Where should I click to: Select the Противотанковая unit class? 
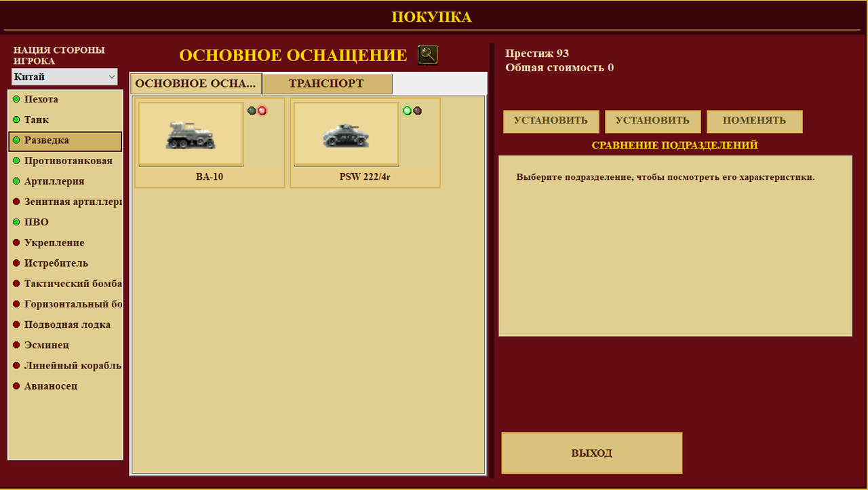point(65,161)
